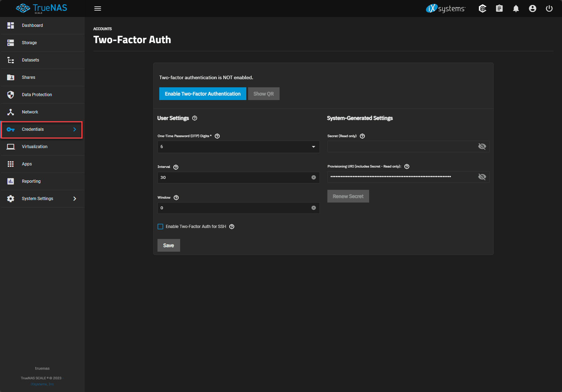The width and height of the screenshot is (562, 392).
Task: Click the Show QR button
Action: coord(264,94)
